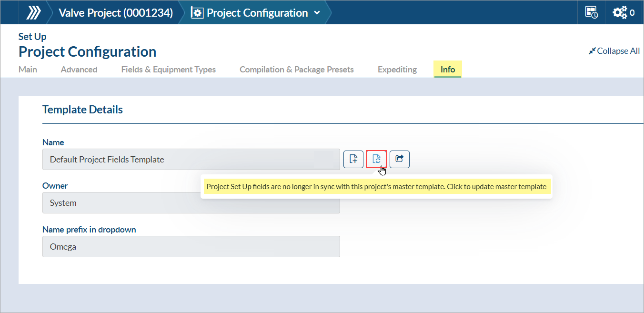Open the Expediting tab

pyautogui.click(x=397, y=70)
